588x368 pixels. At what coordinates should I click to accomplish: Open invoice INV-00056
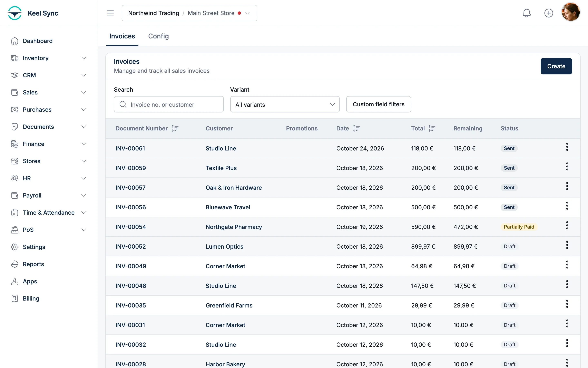(x=130, y=207)
